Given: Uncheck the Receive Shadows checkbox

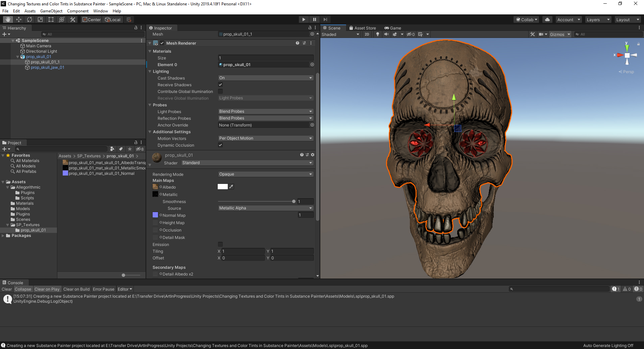Looking at the screenshot, I should 220,85.
